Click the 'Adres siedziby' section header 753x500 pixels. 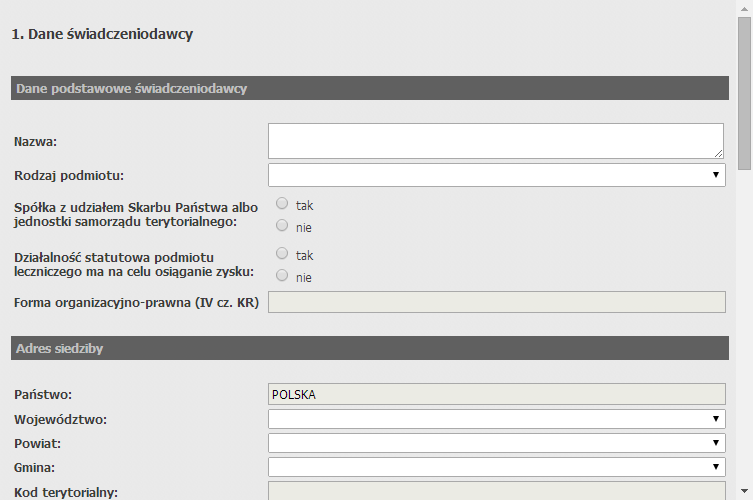(x=370, y=348)
